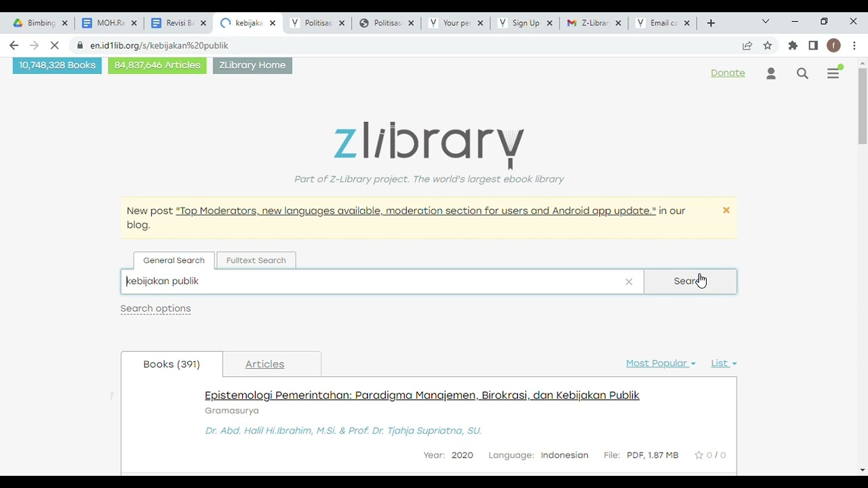Stop loading the page in the toolbar
The height and width of the screenshot is (488, 868).
[x=55, y=45]
